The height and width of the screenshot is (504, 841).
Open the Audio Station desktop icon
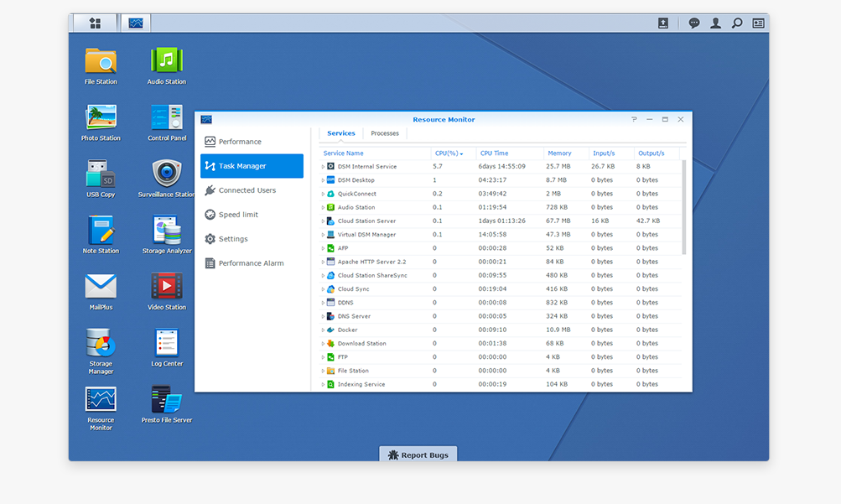[x=167, y=62]
